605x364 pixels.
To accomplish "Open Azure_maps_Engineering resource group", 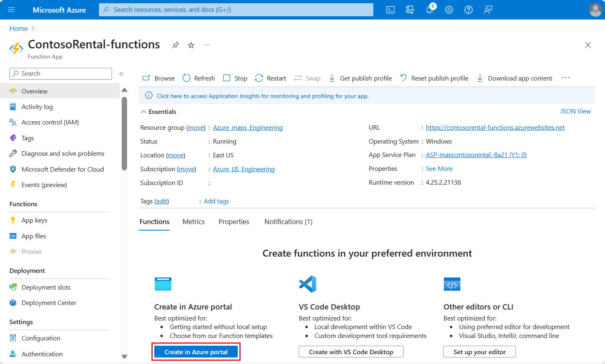I will click(248, 128).
